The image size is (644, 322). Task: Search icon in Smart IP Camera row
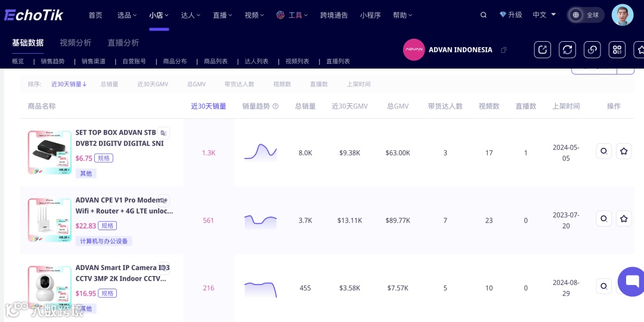pos(603,286)
